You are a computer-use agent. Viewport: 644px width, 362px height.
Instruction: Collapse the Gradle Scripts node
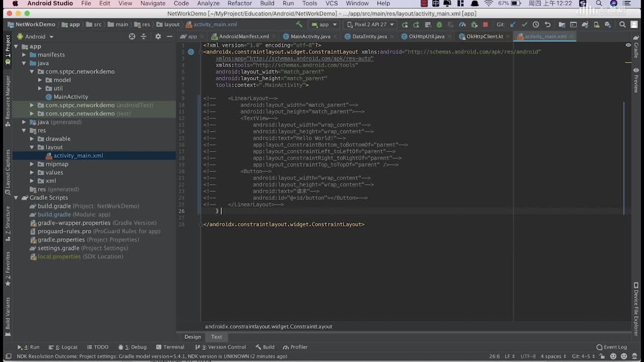click(x=16, y=198)
